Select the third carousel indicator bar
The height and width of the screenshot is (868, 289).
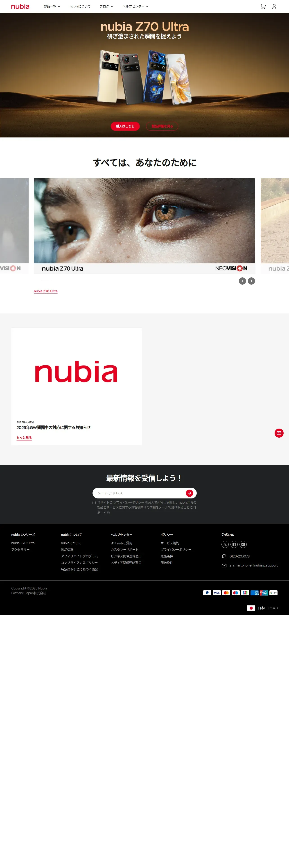coord(56,281)
